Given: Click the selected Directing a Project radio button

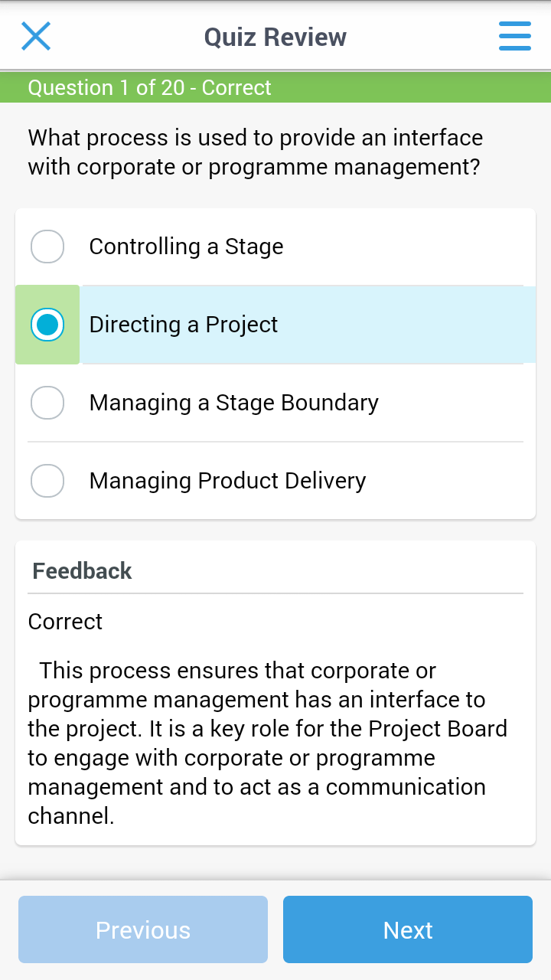Looking at the screenshot, I should (47, 325).
